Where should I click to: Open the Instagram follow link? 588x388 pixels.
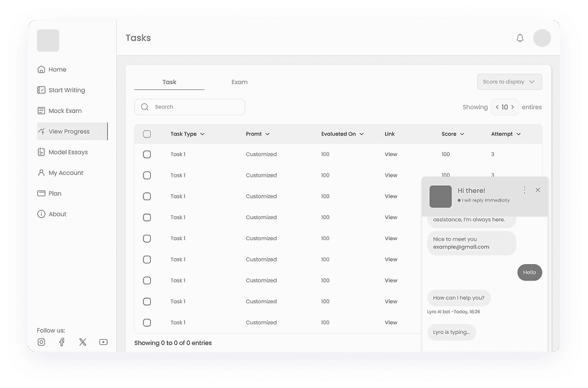coord(41,342)
